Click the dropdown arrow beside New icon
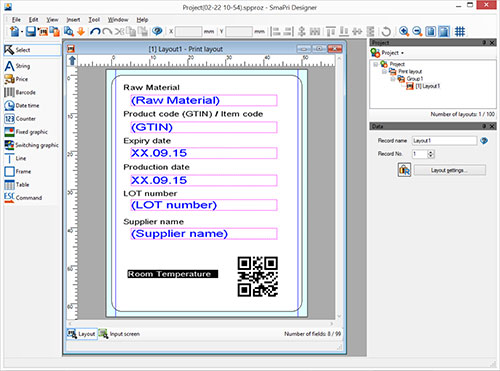Screen dimensions: 500x371 (x=22, y=32)
